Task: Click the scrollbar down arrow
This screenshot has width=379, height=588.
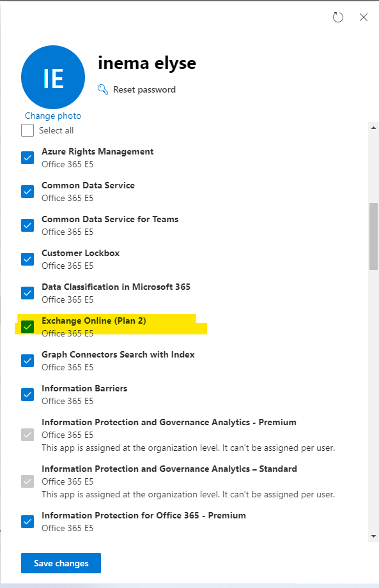Action: (x=373, y=536)
